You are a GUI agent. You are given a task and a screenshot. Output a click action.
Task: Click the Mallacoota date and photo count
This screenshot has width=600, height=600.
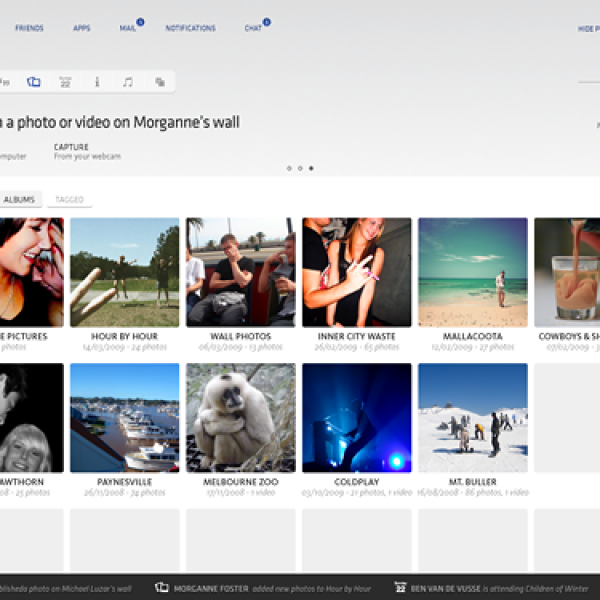coord(473,347)
